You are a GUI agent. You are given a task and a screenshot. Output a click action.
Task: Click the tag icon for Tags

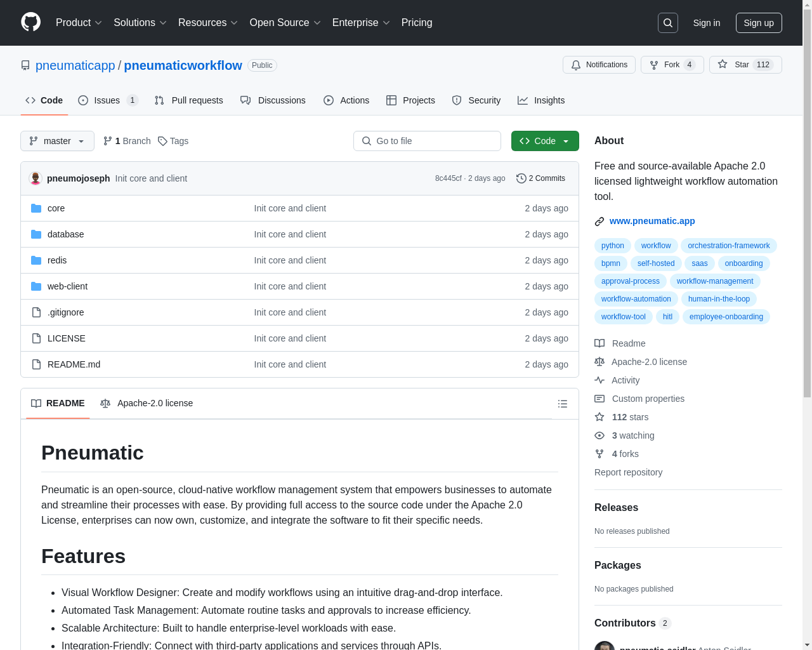point(162,141)
